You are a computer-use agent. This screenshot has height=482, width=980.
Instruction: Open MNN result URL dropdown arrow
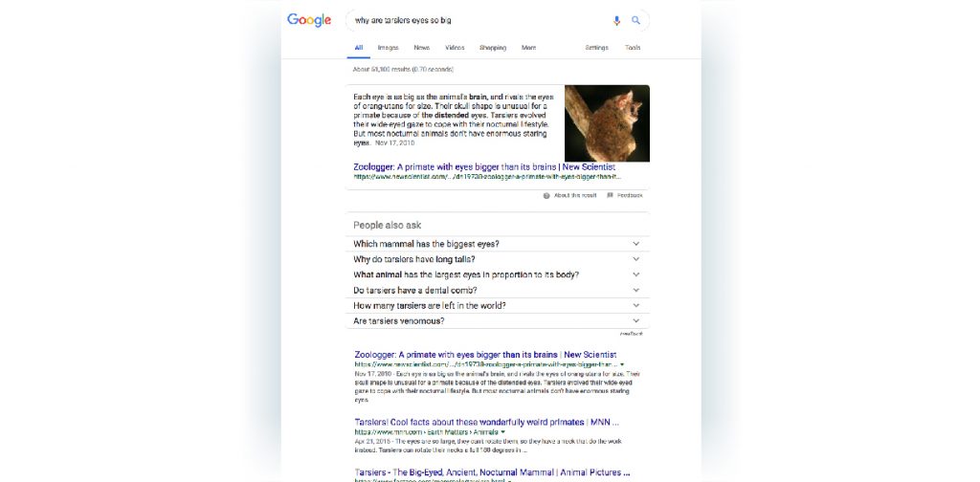(503, 432)
